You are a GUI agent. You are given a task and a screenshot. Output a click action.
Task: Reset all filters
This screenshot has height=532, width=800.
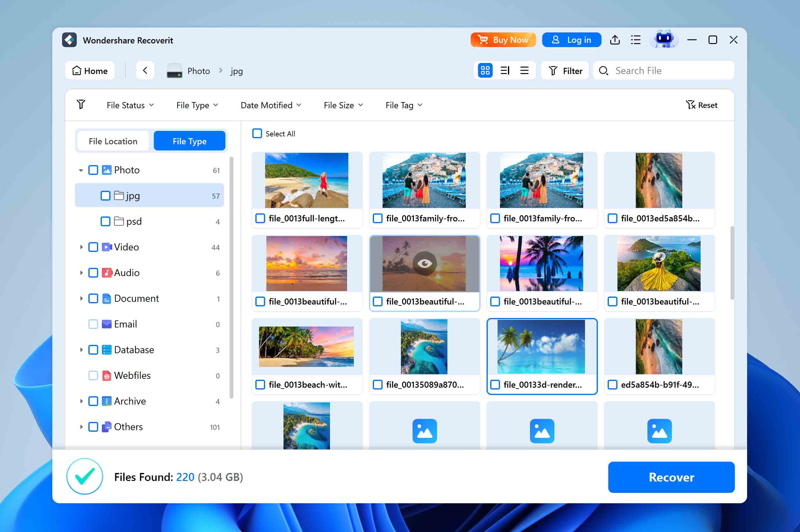(701, 105)
